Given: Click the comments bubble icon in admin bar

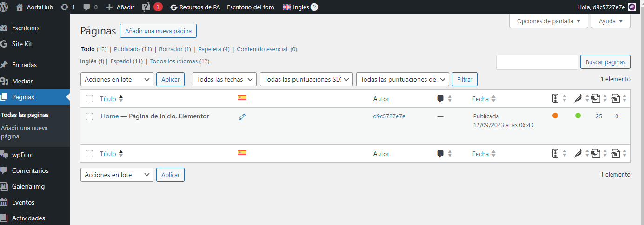Looking at the screenshot, I should point(86,7).
